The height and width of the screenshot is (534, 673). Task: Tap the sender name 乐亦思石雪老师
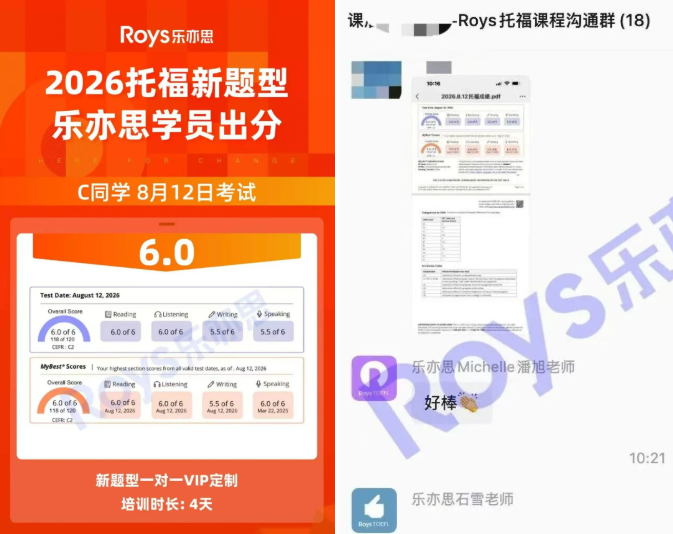pos(463,499)
